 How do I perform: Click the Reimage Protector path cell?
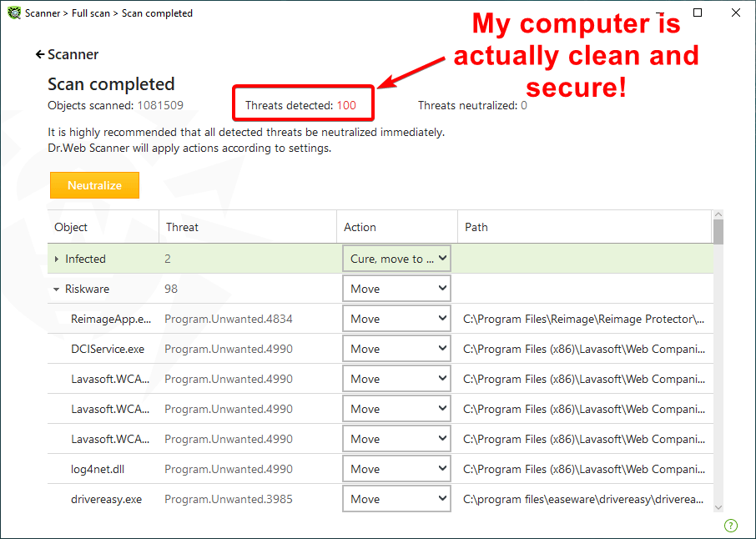click(583, 320)
